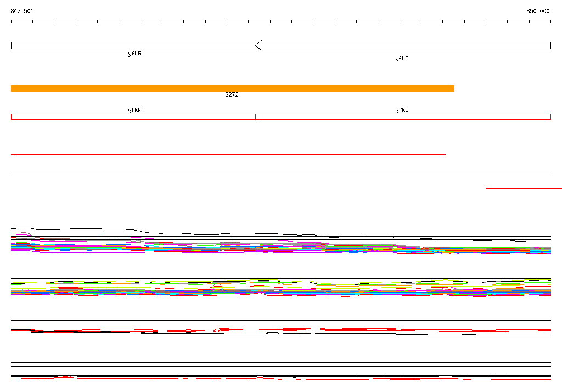Image resolution: width=562 pixels, height=392 pixels.
Task: Click the start coordinate 847 501
Action: tap(22, 11)
